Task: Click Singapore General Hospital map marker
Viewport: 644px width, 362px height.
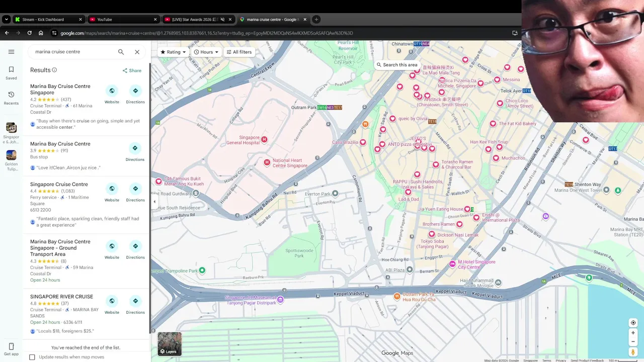Action: 264,139
